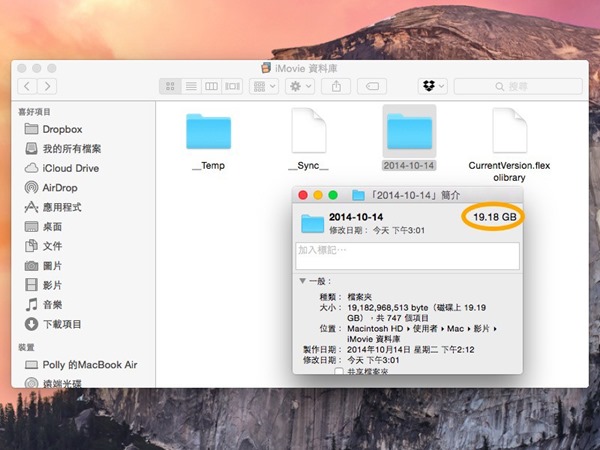
Task: Click the iMovie 資料庫 window title
Action: [306, 68]
